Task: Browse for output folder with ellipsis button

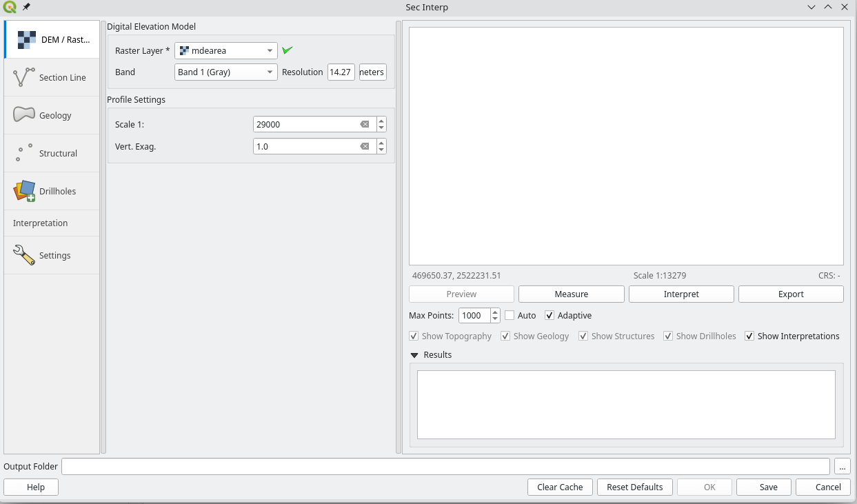Action: pos(842,467)
